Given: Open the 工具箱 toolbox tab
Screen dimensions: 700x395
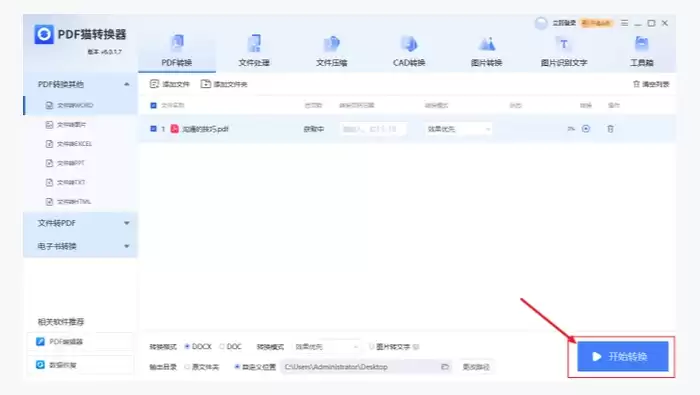Looking at the screenshot, I should point(642,51).
